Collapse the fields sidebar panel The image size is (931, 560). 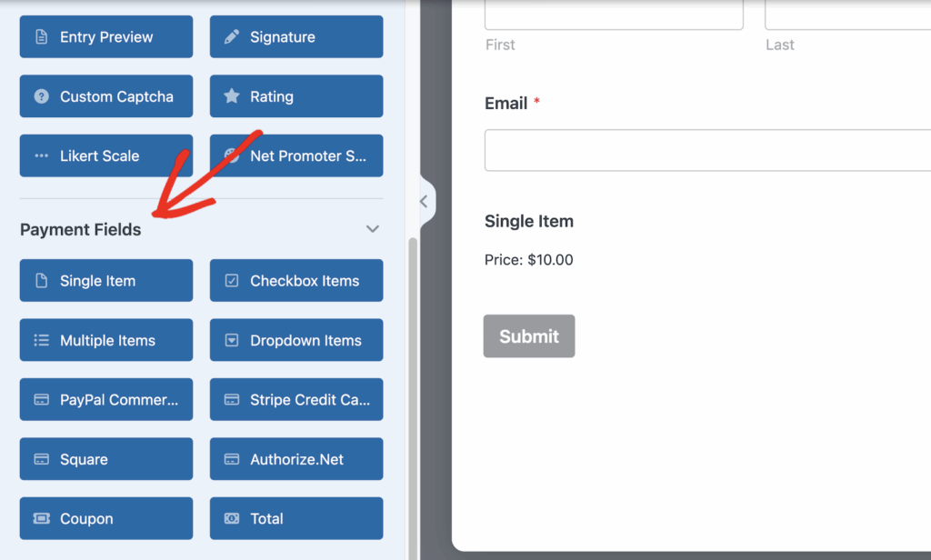pos(424,202)
